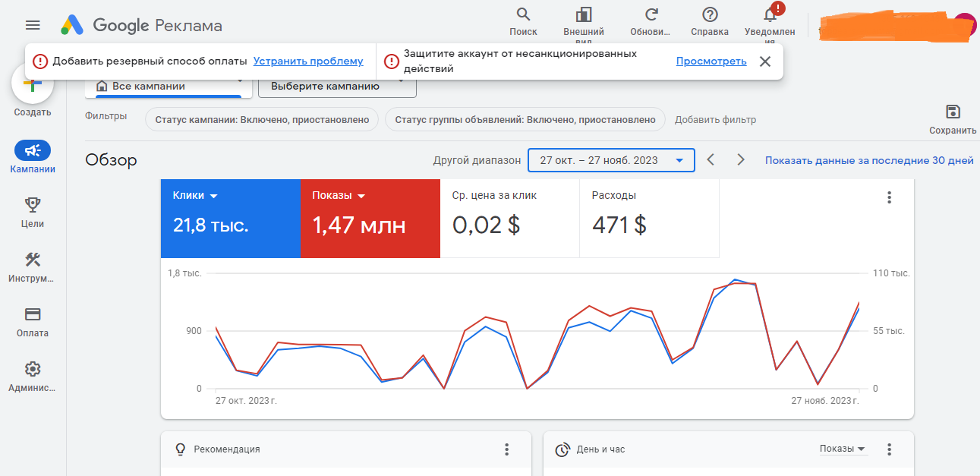Screen dimensions: 980x476
Task: Open the Оплата billing section
Action: point(33,315)
